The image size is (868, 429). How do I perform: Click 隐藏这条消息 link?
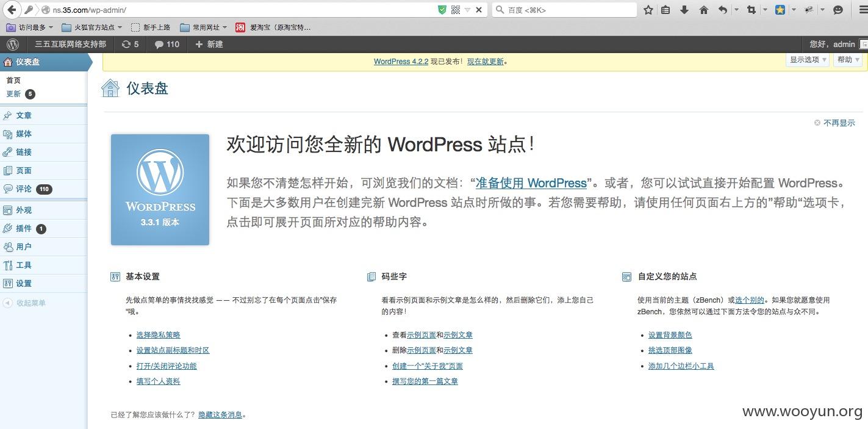click(220, 415)
